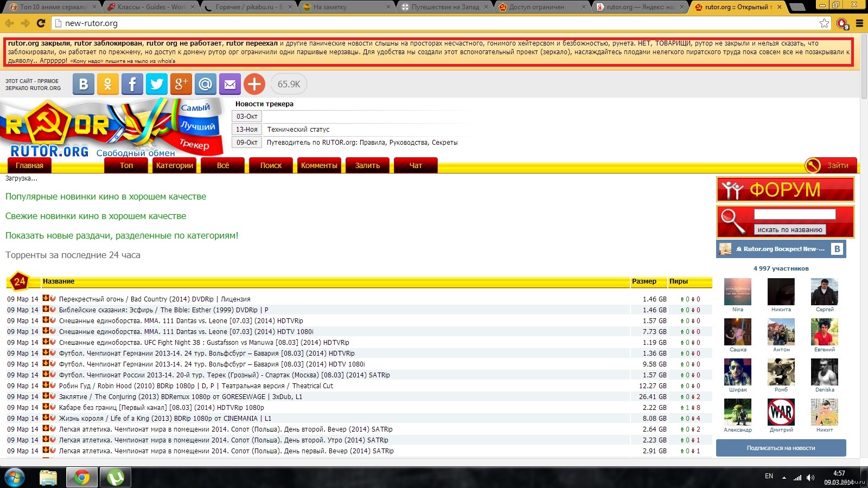Open torrent 'Жизнь короля / Life of a King'

click(x=165, y=419)
